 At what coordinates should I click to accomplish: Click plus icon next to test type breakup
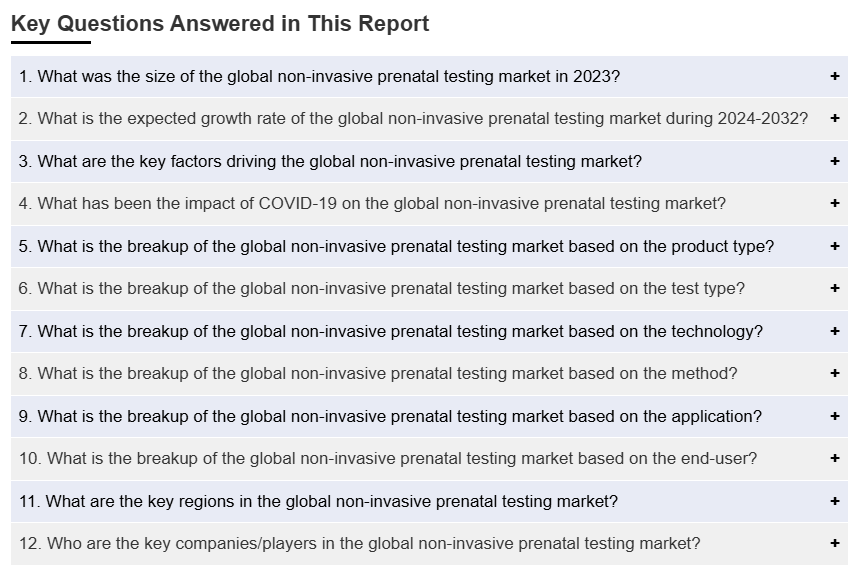834,289
